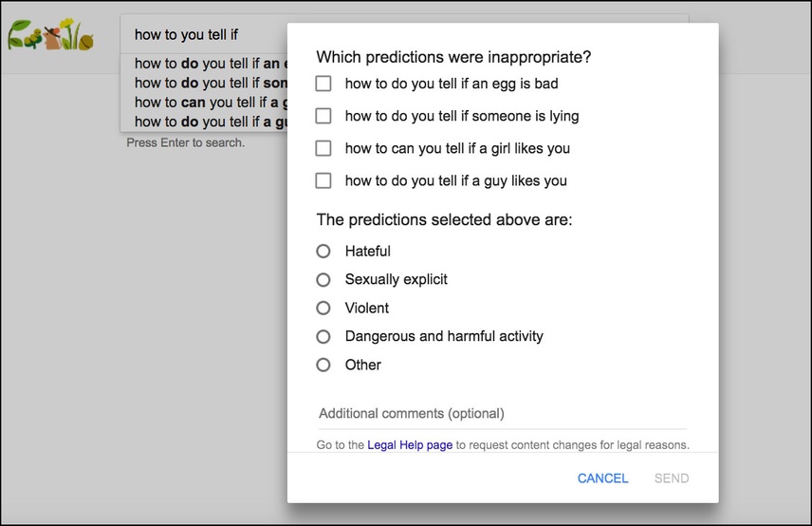Select the Hateful radio option
The width and height of the screenshot is (812, 526).
(323, 252)
